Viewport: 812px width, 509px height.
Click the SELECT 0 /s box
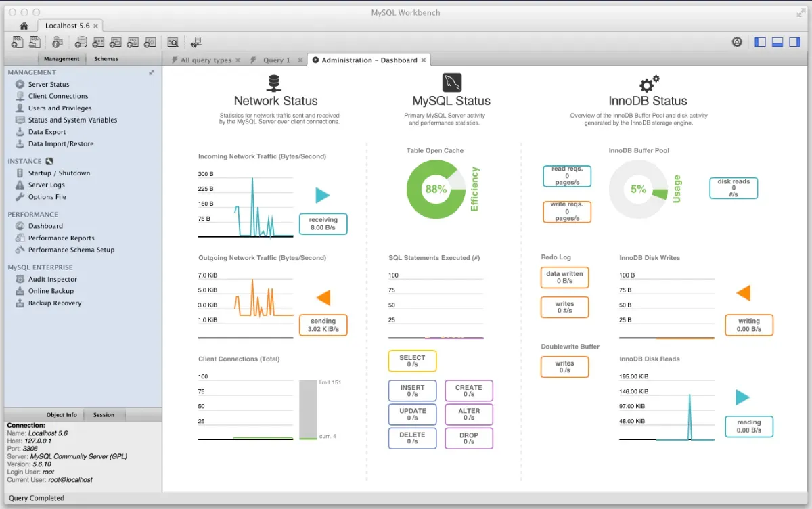(x=412, y=361)
